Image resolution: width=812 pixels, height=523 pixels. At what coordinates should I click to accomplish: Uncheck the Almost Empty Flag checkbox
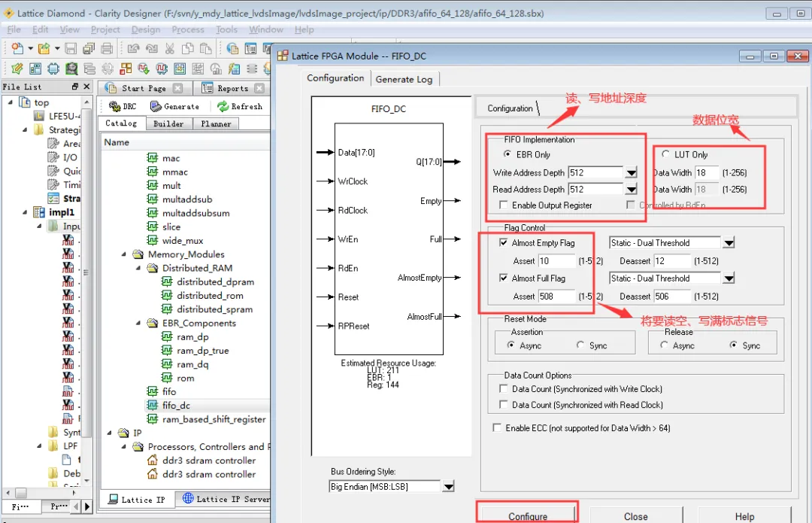503,243
